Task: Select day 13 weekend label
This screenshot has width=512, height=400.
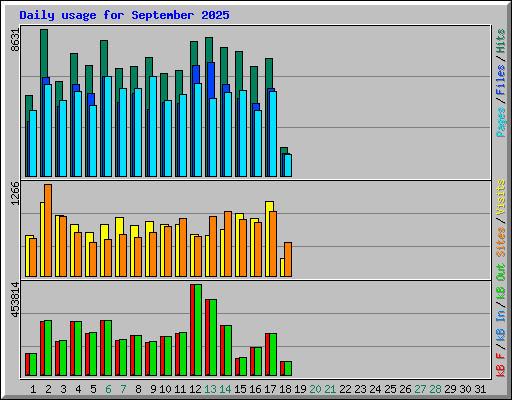Action: pyautogui.click(x=210, y=389)
